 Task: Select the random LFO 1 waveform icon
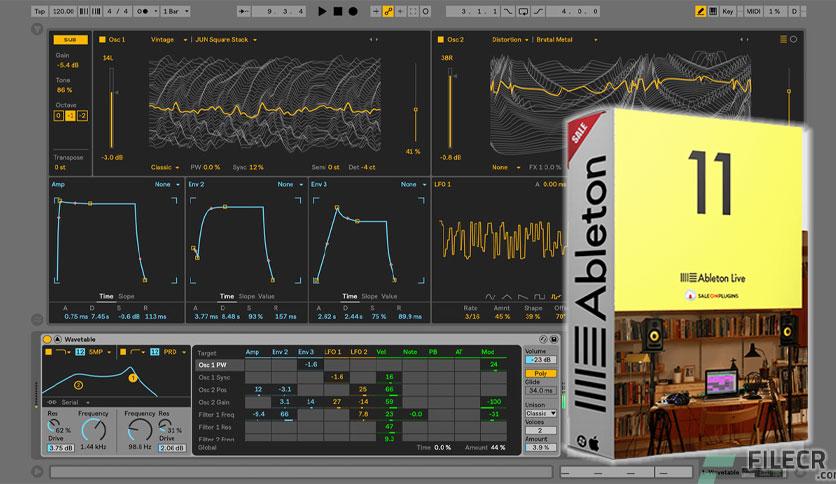[x=556, y=296]
